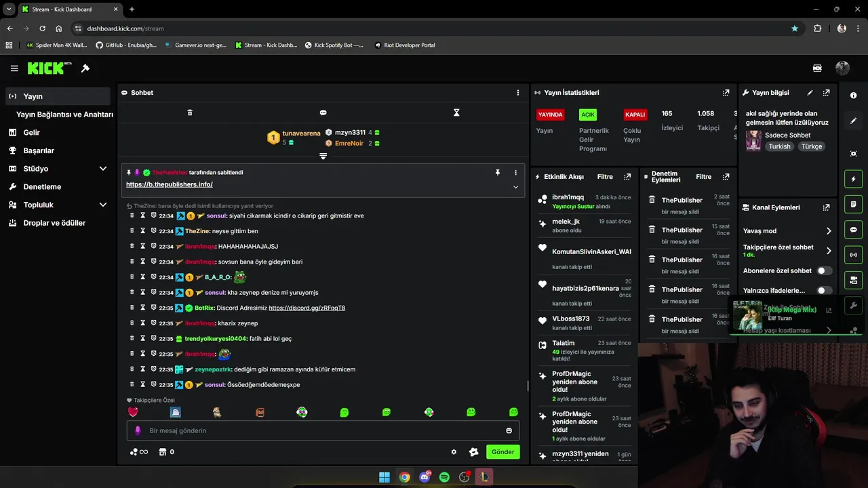Open Discord from the Windows taskbar
This screenshot has width=868, height=488.
(425, 477)
